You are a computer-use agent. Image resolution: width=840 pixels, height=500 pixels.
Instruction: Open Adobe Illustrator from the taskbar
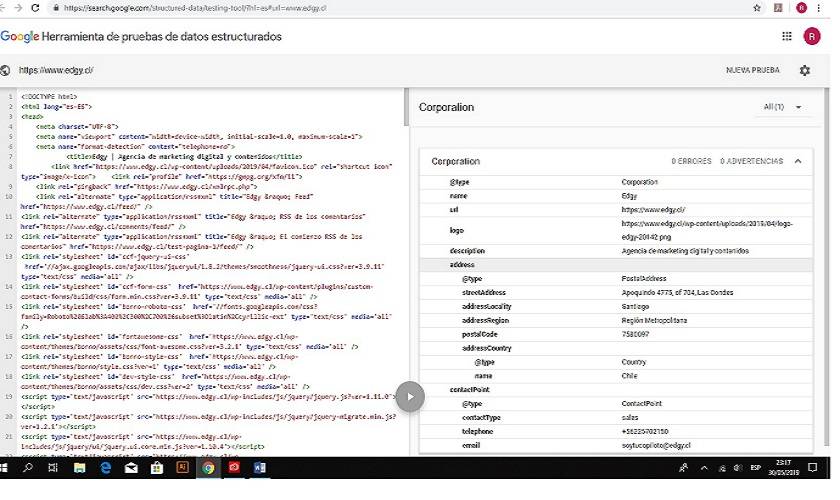(182, 467)
